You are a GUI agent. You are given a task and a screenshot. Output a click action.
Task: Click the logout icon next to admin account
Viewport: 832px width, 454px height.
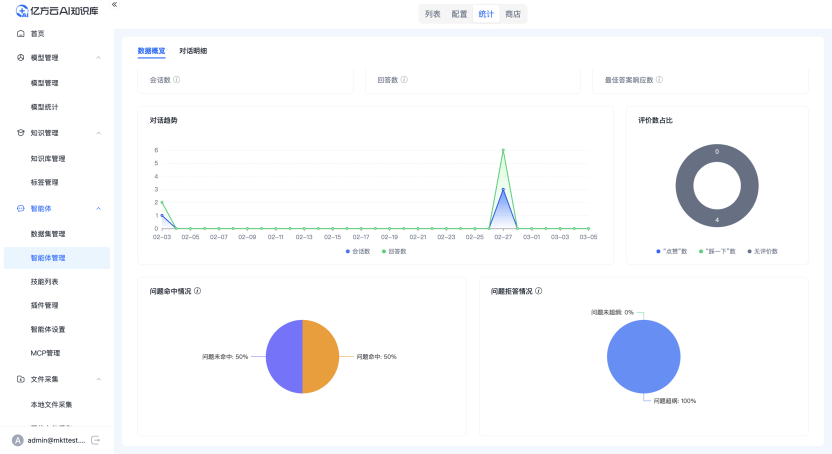coord(96,440)
